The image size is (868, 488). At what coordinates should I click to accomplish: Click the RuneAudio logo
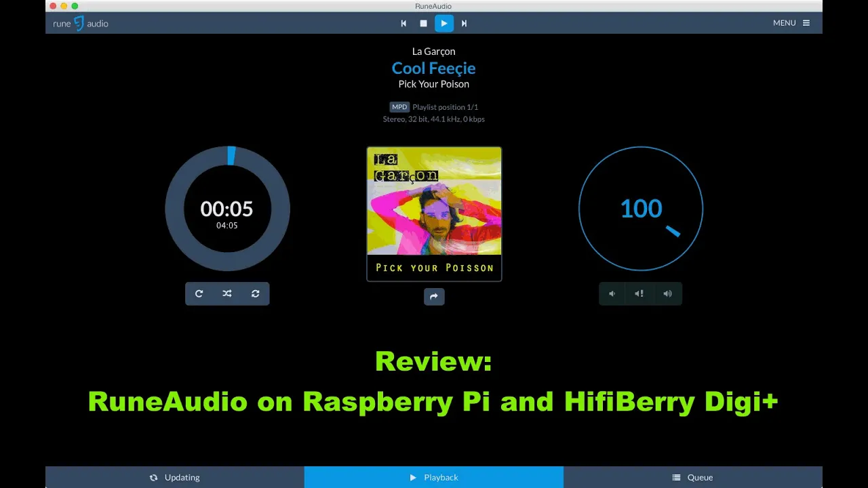click(81, 23)
